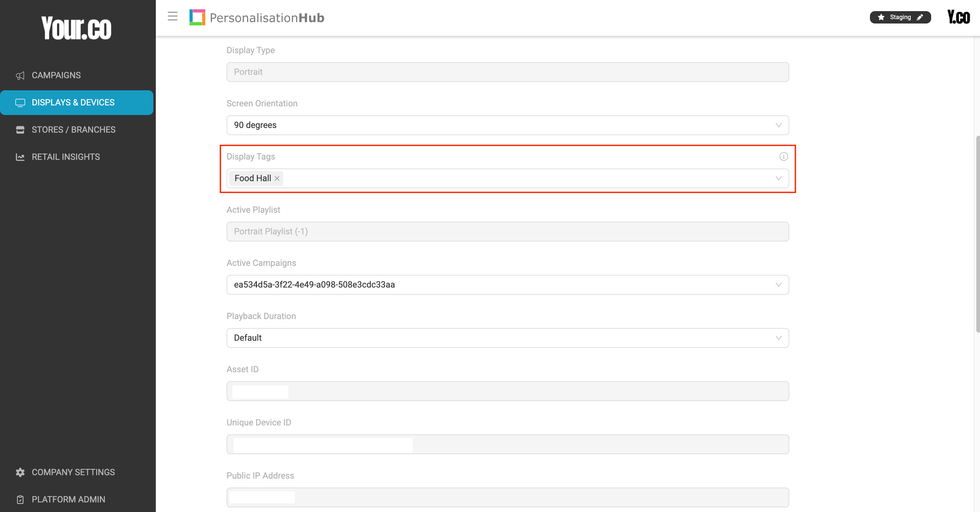Viewport: 980px width, 512px height.
Task: Select Displays & Devices in sidebar
Action: (73, 103)
